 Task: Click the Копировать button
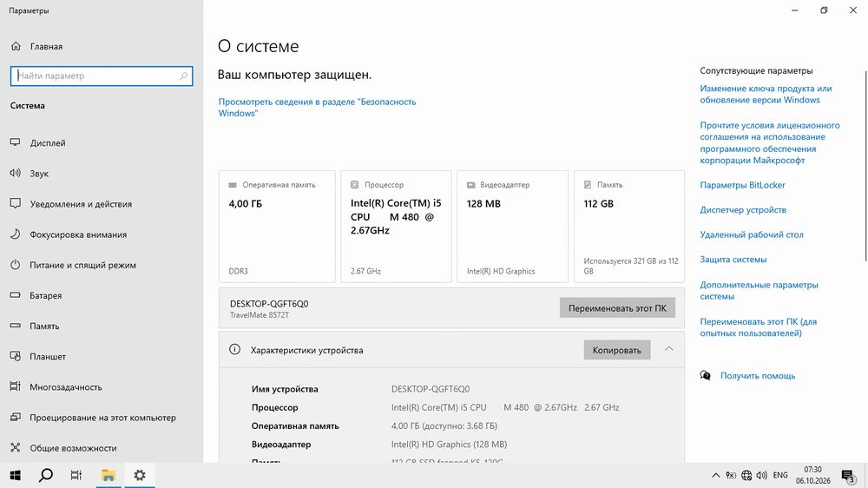(x=616, y=350)
